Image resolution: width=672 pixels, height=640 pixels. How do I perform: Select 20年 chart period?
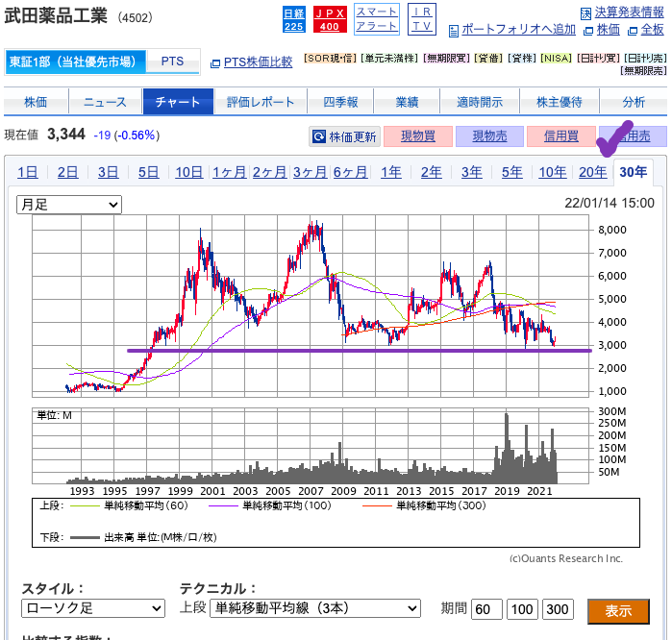593,172
